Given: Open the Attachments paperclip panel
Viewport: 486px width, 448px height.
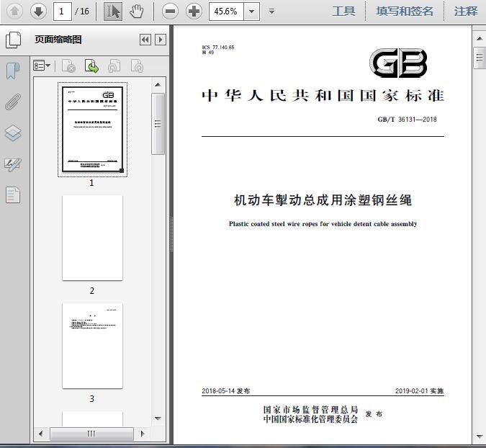Looking at the screenshot, I should pos(13,102).
